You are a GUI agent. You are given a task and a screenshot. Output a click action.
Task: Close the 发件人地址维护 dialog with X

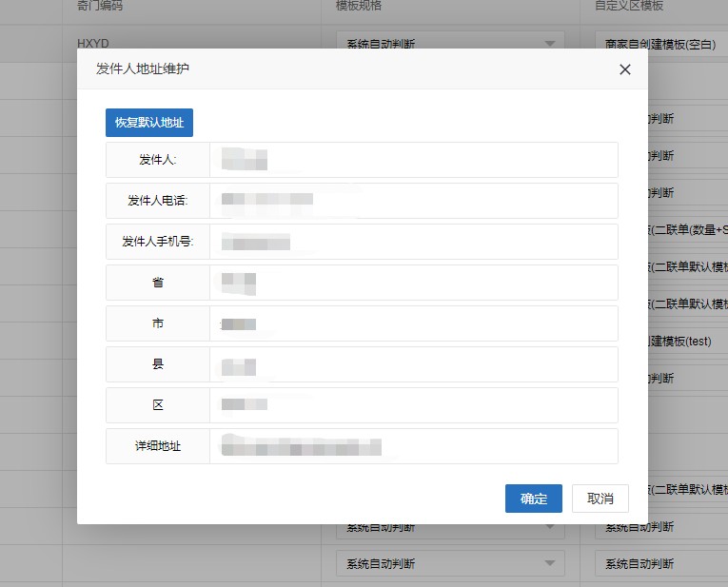pos(625,69)
